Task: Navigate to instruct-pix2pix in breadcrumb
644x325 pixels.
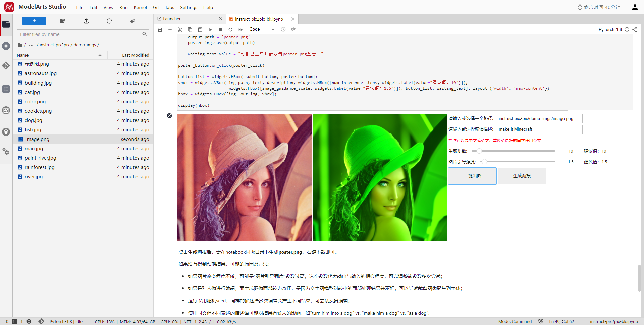Action: point(55,45)
